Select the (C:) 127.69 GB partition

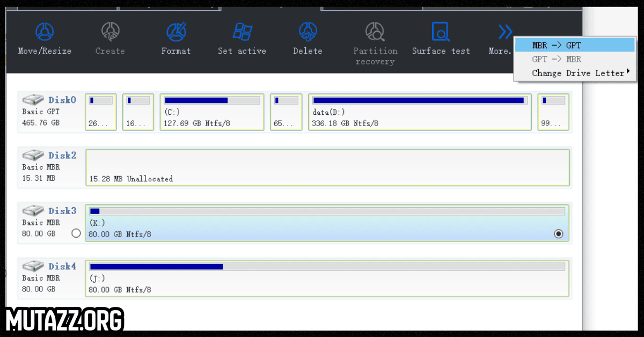pyautogui.click(x=212, y=112)
